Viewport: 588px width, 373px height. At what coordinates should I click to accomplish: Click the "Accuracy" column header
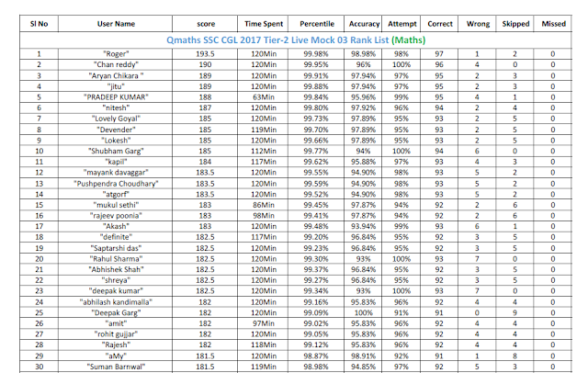pyautogui.click(x=364, y=24)
